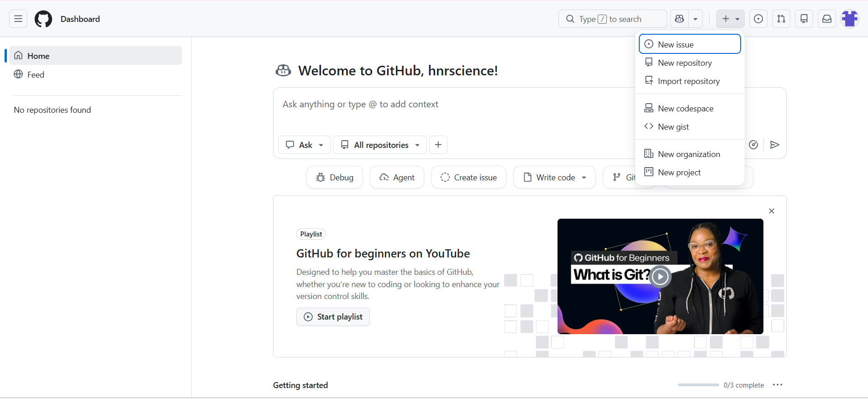Click the Debug suggestion button
The height and width of the screenshot is (399, 868).
click(335, 177)
